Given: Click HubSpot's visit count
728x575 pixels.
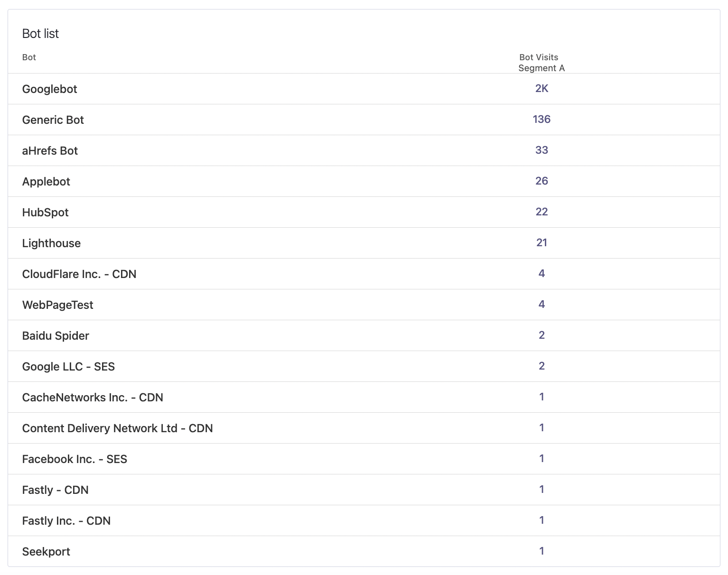Looking at the screenshot, I should (541, 212).
